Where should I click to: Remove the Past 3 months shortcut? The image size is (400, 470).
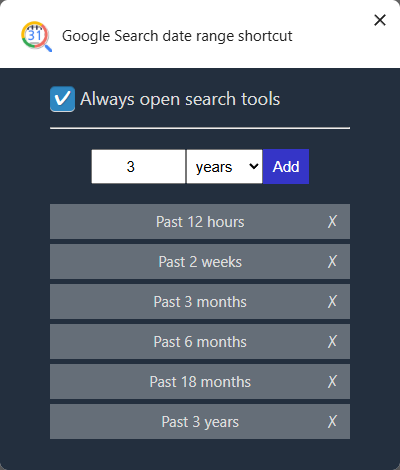pos(332,301)
